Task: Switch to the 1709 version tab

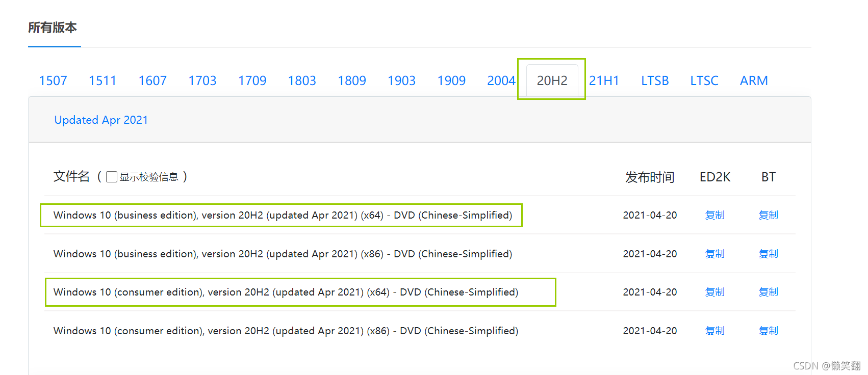Action: pos(252,81)
